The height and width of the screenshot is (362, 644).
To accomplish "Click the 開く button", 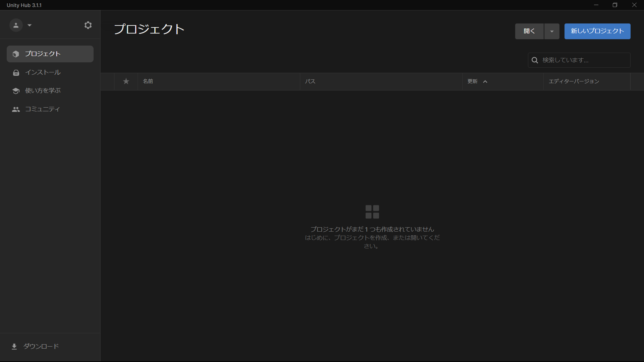I will tap(529, 31).
